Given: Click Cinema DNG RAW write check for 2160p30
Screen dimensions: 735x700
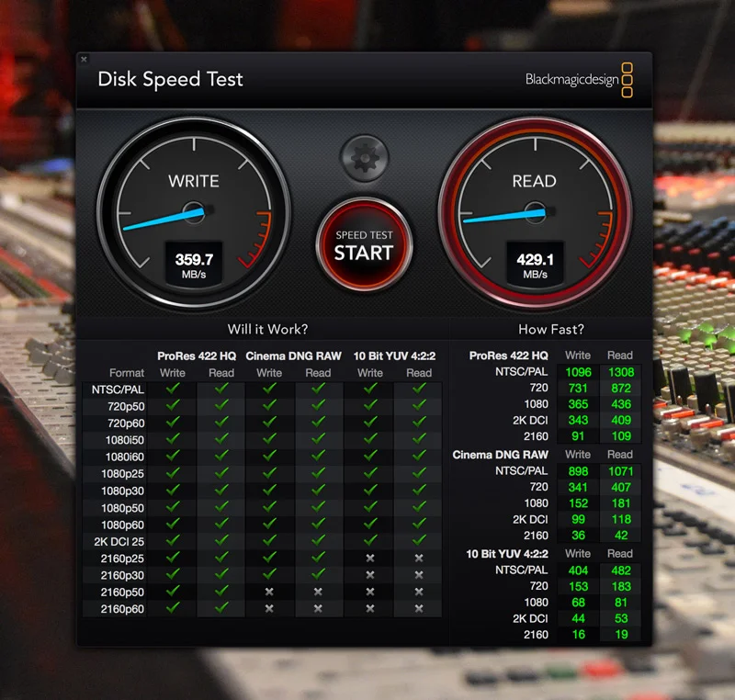Looking at the screenshot, I should (269, 574).
